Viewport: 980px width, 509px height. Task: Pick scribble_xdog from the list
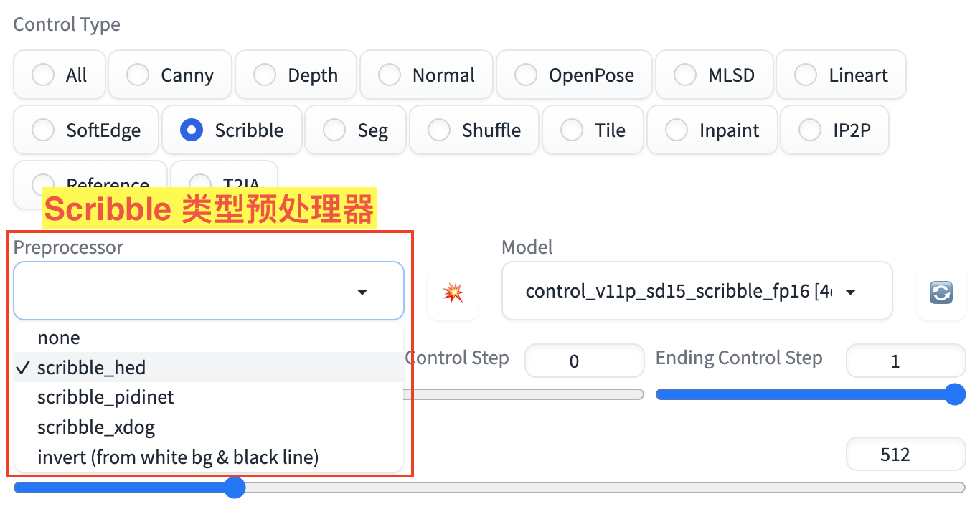(96, 428)
